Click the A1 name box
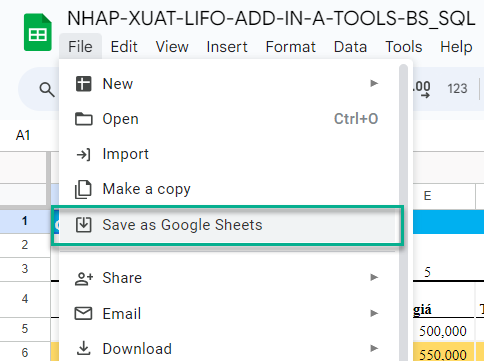The height and width of the screenshot is (361, 484). 23,135
